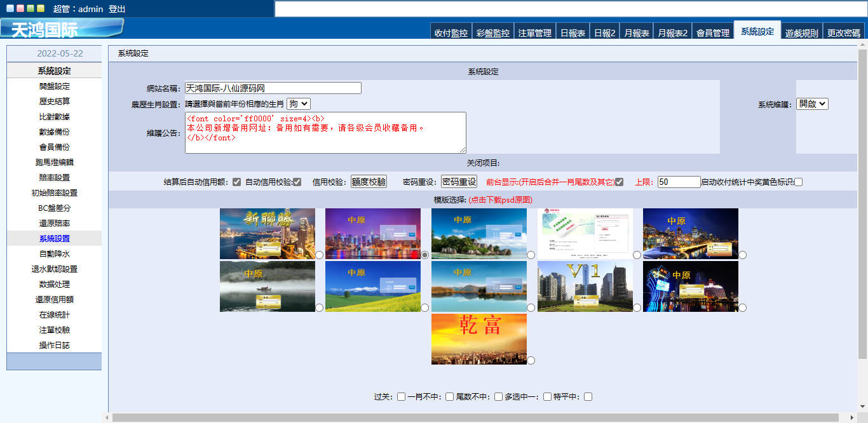Open 賠率設置 in the sidebar
Viewport: 868px width, 423px height.
click(x=54, y=177)
